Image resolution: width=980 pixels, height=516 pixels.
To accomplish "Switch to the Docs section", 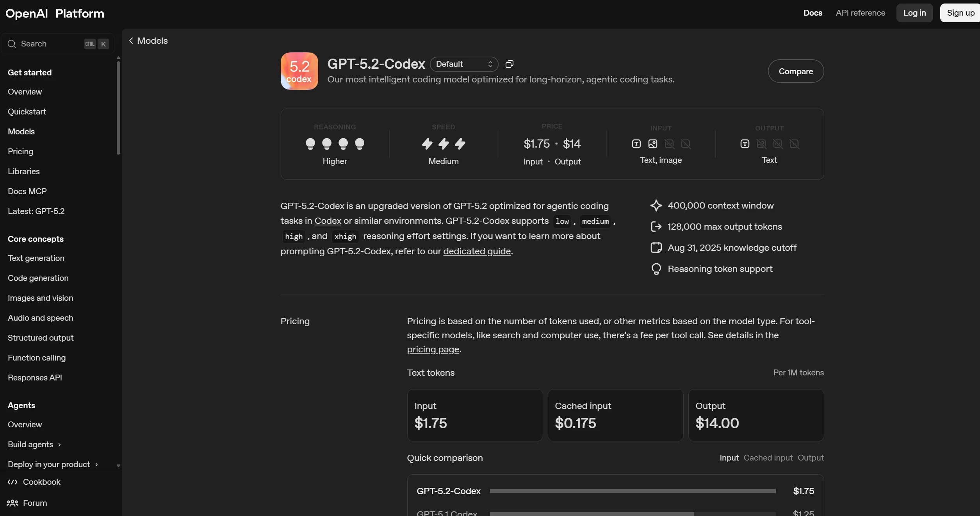I will click(812, 13).
